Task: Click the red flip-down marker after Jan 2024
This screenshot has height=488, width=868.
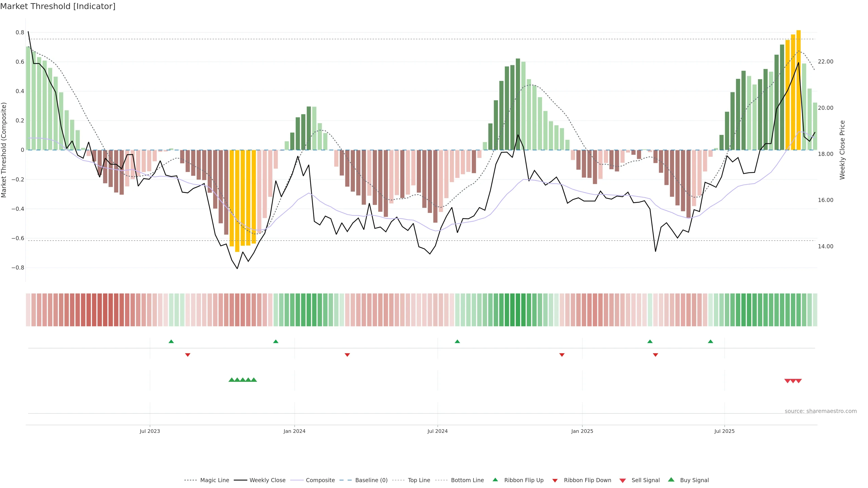Action: (x=347, y=355)
